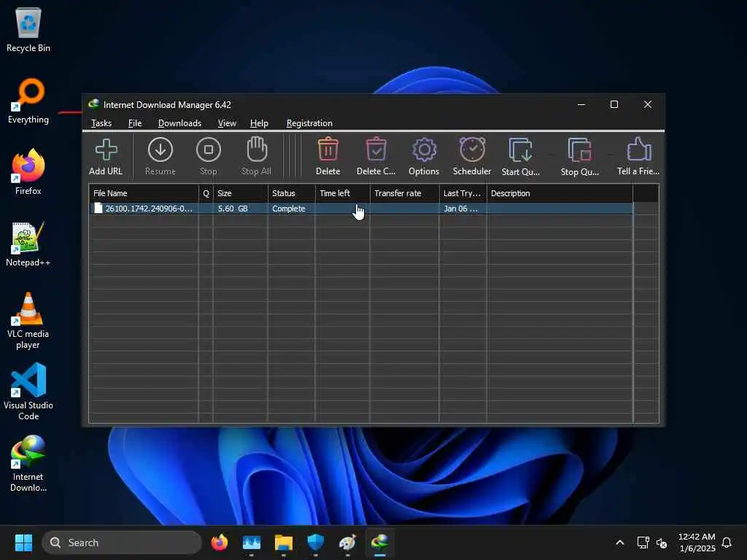This screenshot has width=747, height=560.
Task: Open the File menu
Action: coord(135,122)
